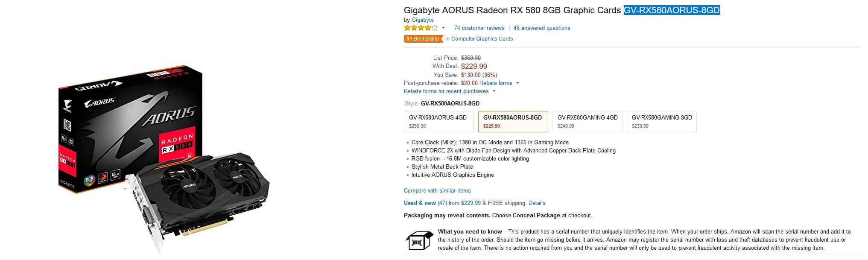View the 74 customer reviews
The width and height of the screenshot is (868, 260).
coord(479,28)
